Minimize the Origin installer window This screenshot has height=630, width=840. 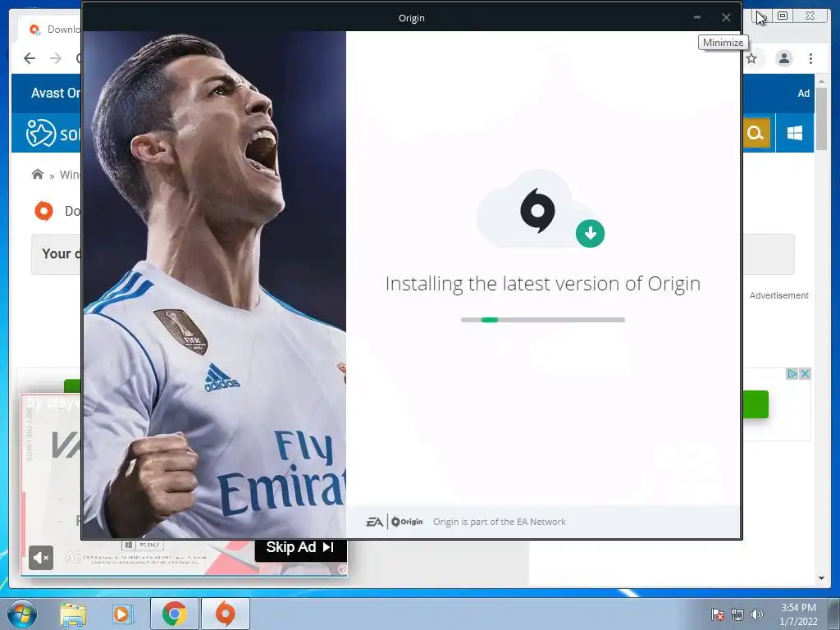pyautogui.click(x=696, y=18)
